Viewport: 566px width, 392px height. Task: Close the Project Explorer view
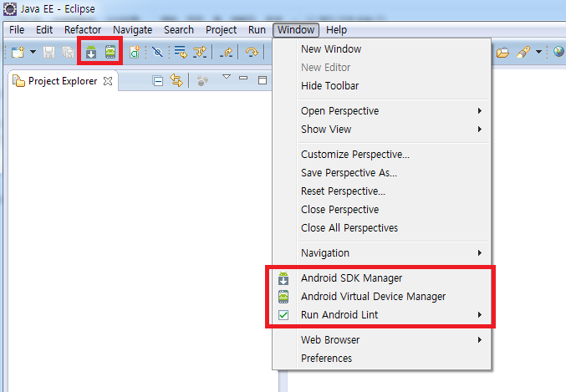coord(108,81)
